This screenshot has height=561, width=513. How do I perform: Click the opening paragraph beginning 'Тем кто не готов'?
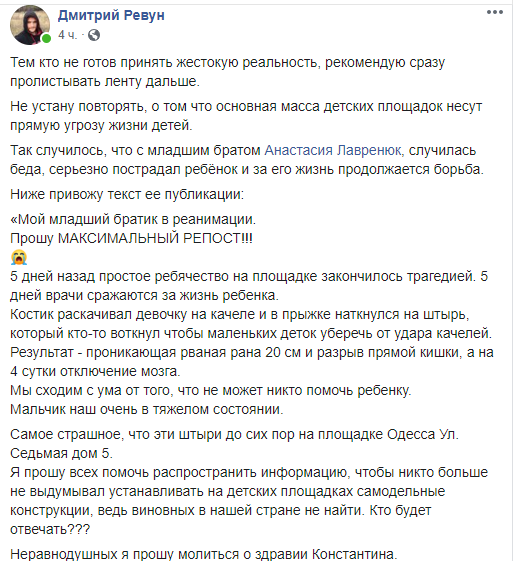pos(228,72)
